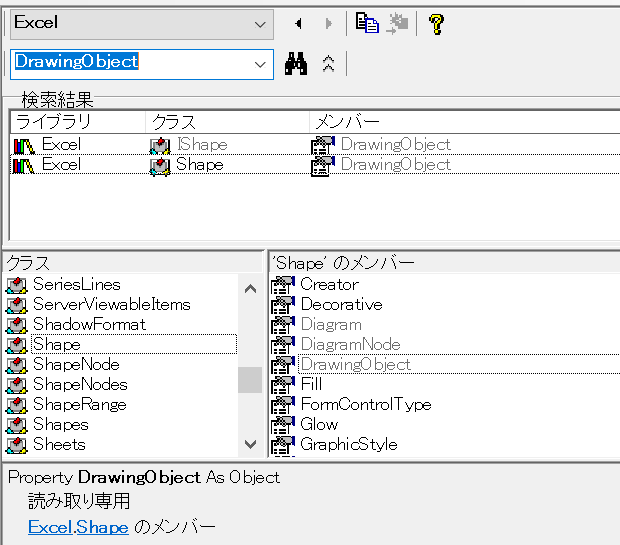Expand the search text dropdown arrow
This screenshot has width=620, height=545.
(260, 64)
